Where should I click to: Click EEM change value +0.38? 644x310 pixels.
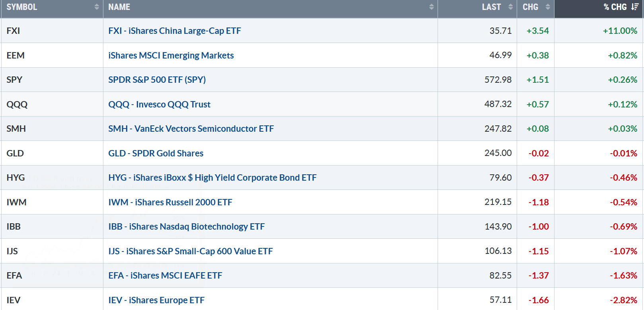(538, 55)
